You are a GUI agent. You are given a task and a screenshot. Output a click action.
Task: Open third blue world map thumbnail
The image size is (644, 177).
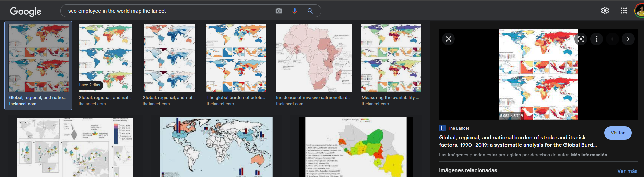coord(169,58)
